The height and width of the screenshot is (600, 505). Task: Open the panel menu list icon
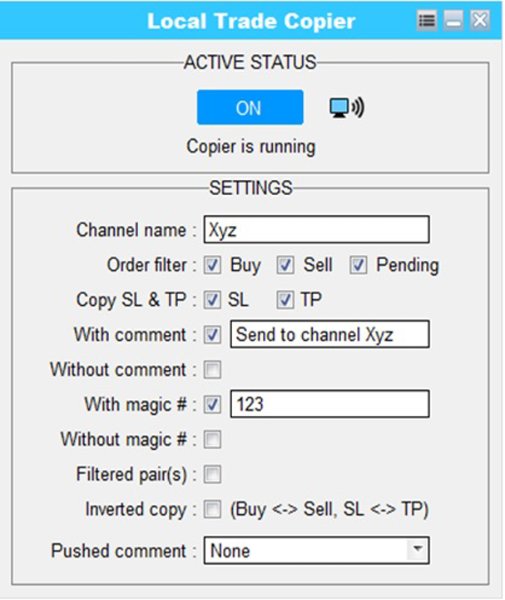click(427, 20)
